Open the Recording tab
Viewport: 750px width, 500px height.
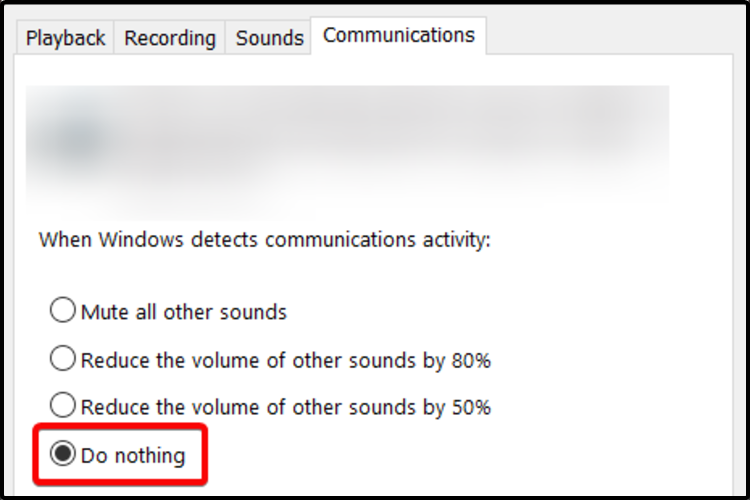169,38
